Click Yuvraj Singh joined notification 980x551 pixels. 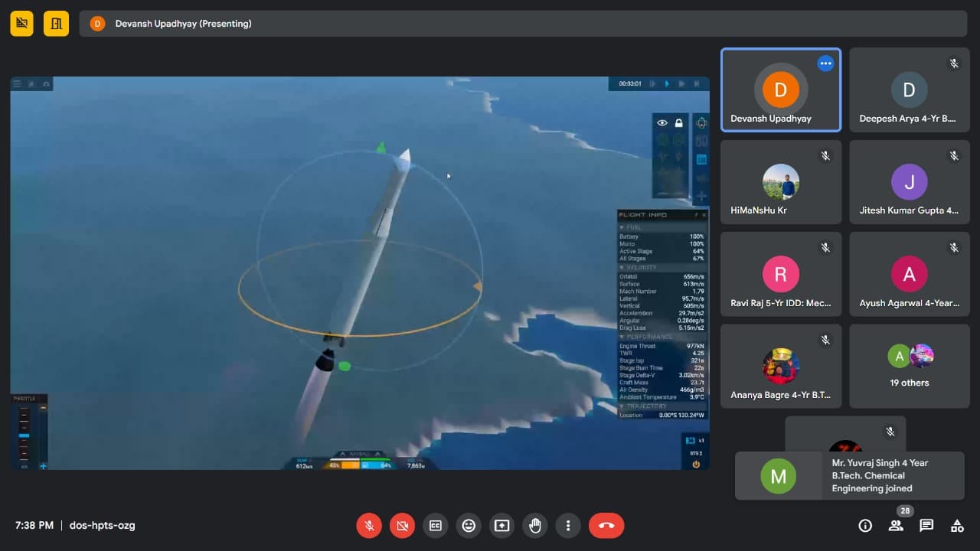(x=850, y=475)
